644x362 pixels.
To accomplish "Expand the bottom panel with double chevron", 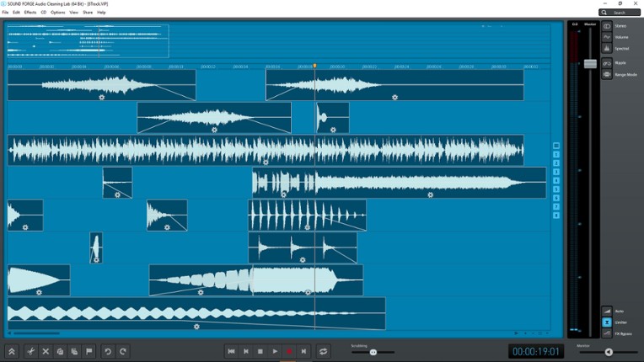I will pos(12,351).
